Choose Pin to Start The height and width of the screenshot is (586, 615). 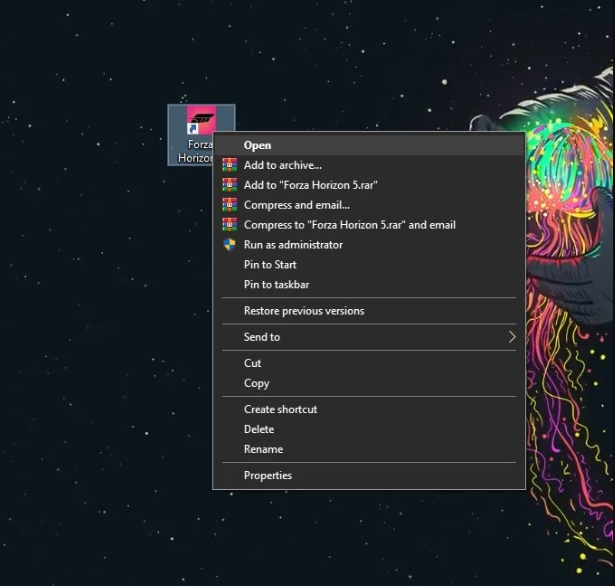click(369, 265)
